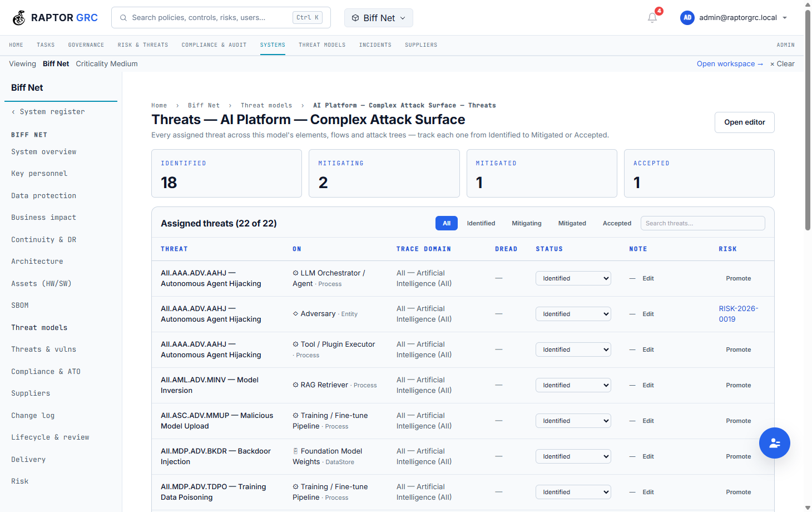Open the Biff Net system selector dropdown
812x512 pixels.
pos(379,18)
